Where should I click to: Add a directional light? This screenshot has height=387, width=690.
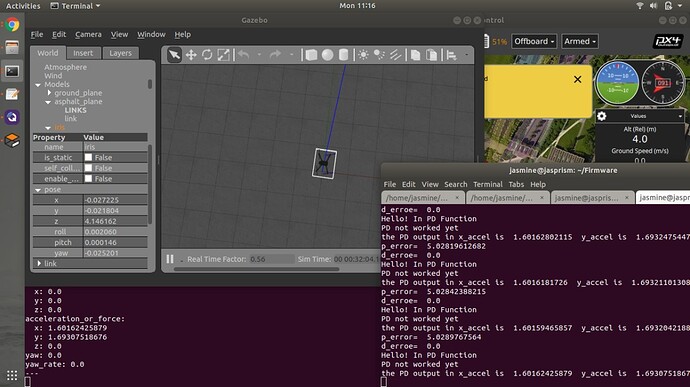tap(395, 55)
